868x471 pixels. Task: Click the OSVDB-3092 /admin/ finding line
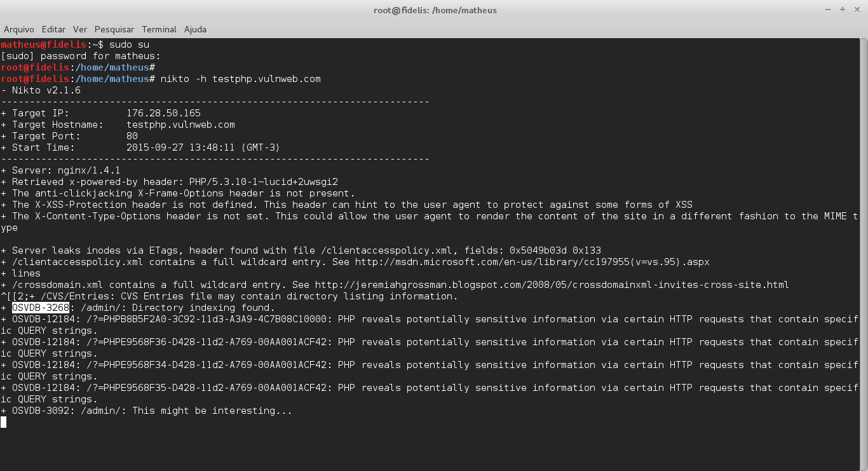(x=146, y=410)
